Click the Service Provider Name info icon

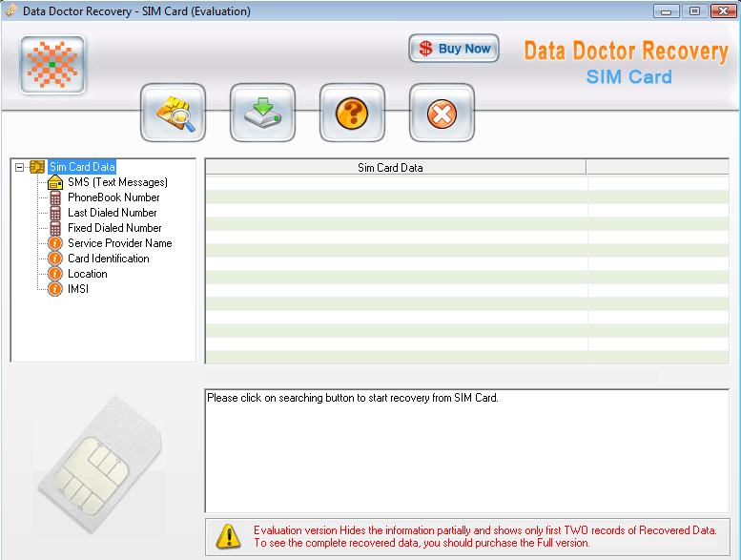tap(55, 243)
